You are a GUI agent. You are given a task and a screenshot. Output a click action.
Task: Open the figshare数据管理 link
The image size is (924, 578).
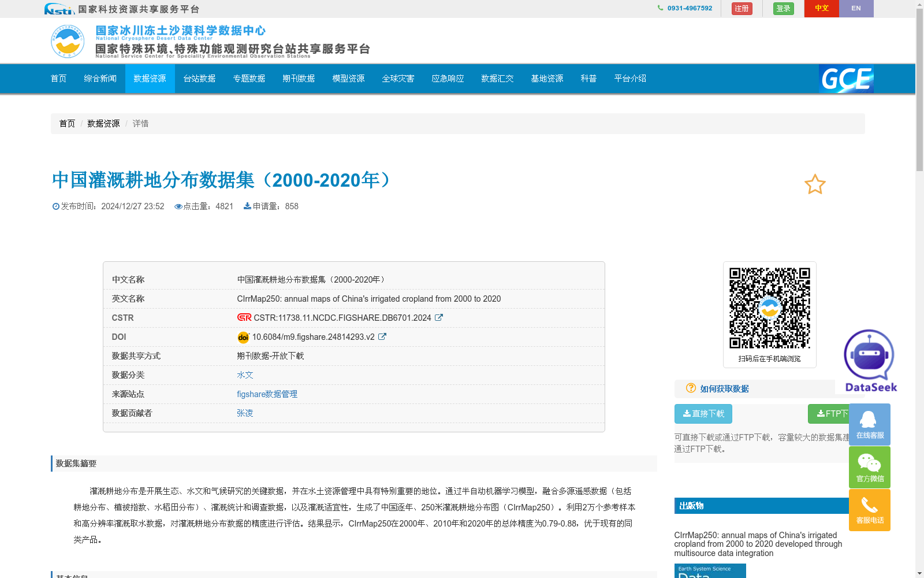[x=267, y=394]
